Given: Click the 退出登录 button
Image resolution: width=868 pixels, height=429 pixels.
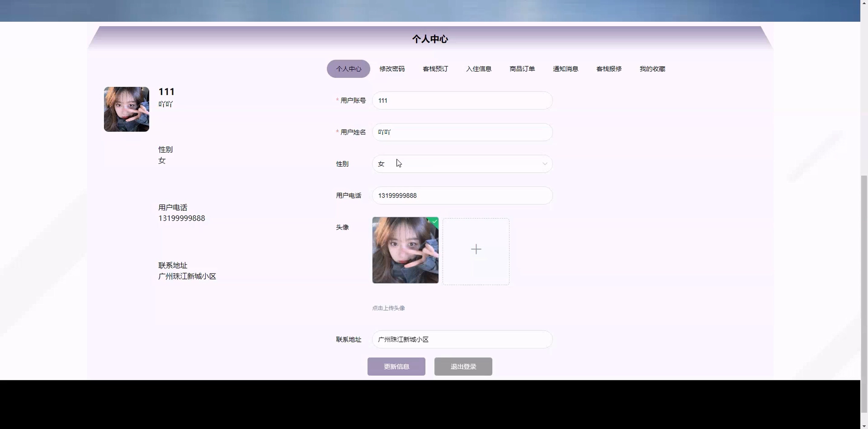Looking at the screenshot, I should pyautogui.click(x=463, y=367).
